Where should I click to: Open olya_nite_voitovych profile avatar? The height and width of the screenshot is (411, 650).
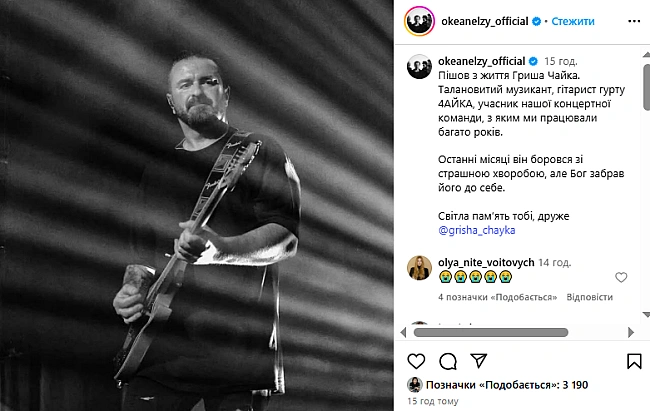pyautogui.click(x=420, y=268)
